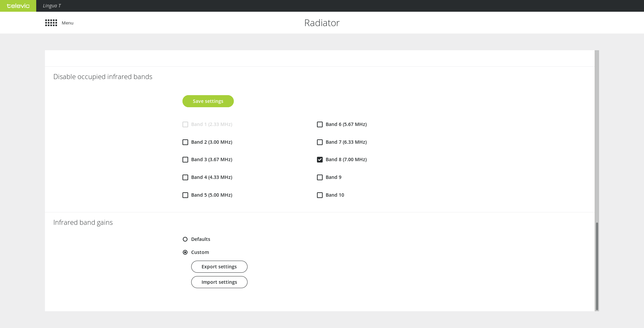
Task: Enable the Band 10 checkbox
Action: [320, 195]
